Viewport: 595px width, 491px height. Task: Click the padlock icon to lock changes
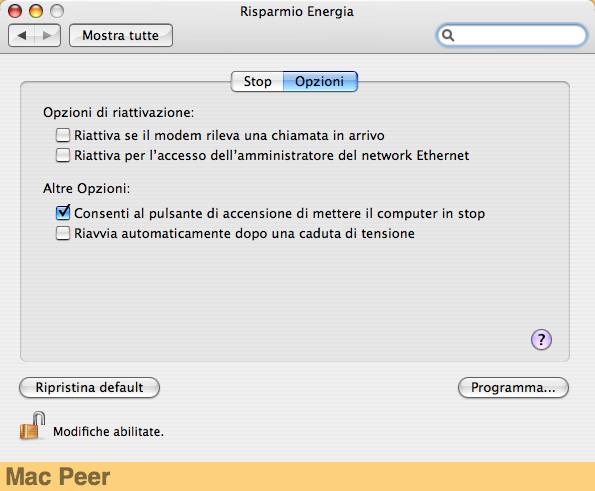tap(33, 426)
